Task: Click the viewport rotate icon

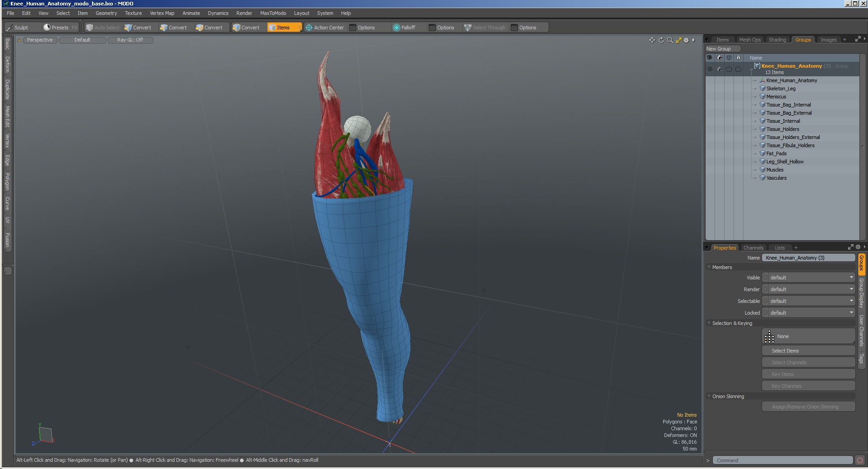Action: point(661,40)
